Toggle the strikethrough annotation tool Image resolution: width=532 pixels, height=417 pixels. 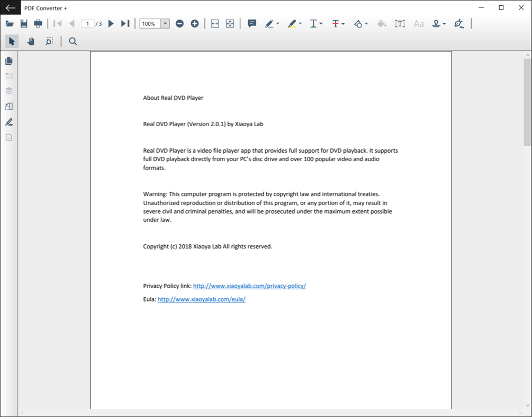coord(335,23)
